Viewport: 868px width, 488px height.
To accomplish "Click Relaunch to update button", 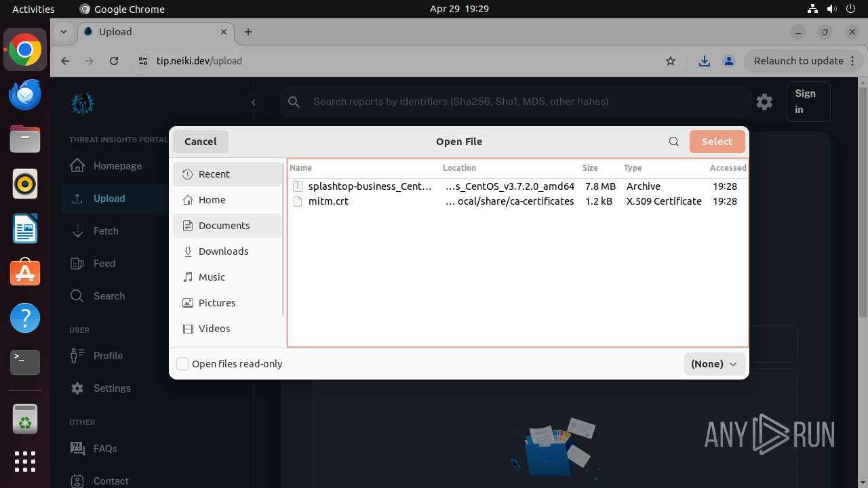I will tap(799, 61).
